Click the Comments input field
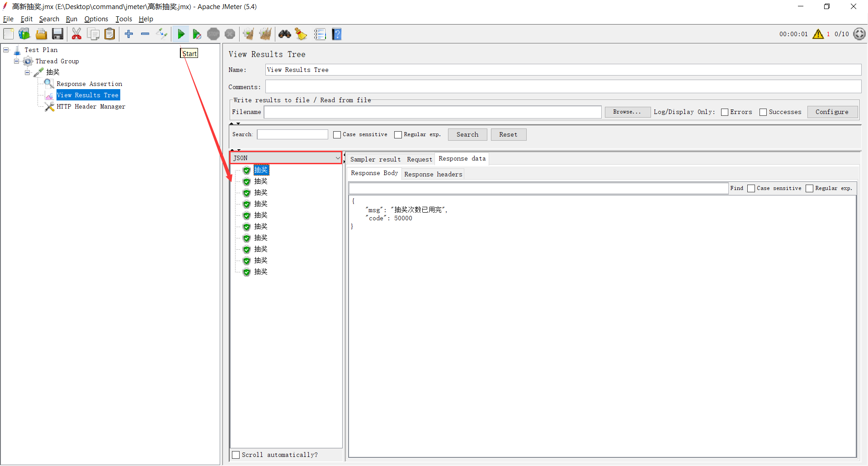Viewport: 868px width, 466px height. 563,86
